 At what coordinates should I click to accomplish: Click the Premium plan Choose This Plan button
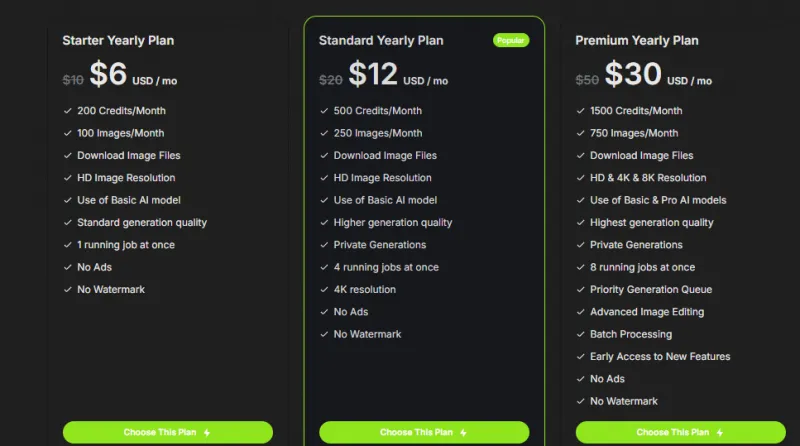coord(680,432)
